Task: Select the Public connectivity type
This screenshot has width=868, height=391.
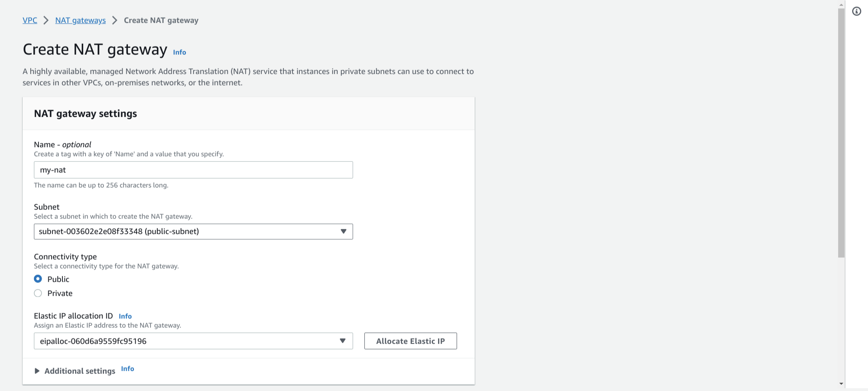Action: tap(38, 279)
